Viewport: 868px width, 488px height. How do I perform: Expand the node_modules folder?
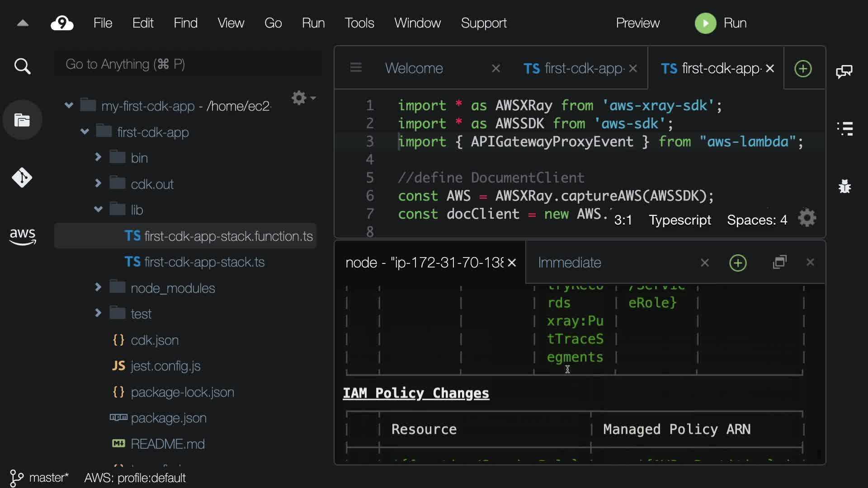[98, 287]
